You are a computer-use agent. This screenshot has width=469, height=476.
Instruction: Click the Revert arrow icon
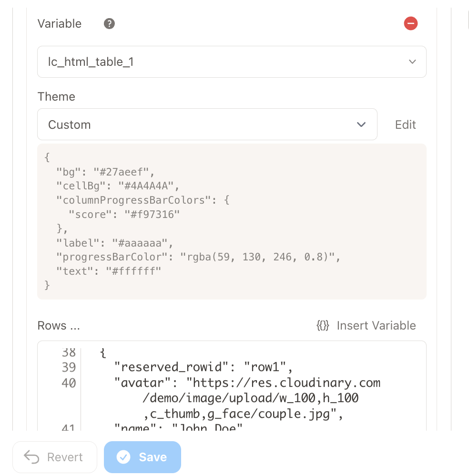tap(32, 457)
